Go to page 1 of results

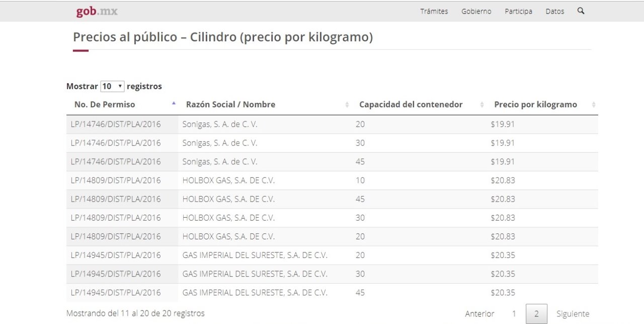pos(514,314)
